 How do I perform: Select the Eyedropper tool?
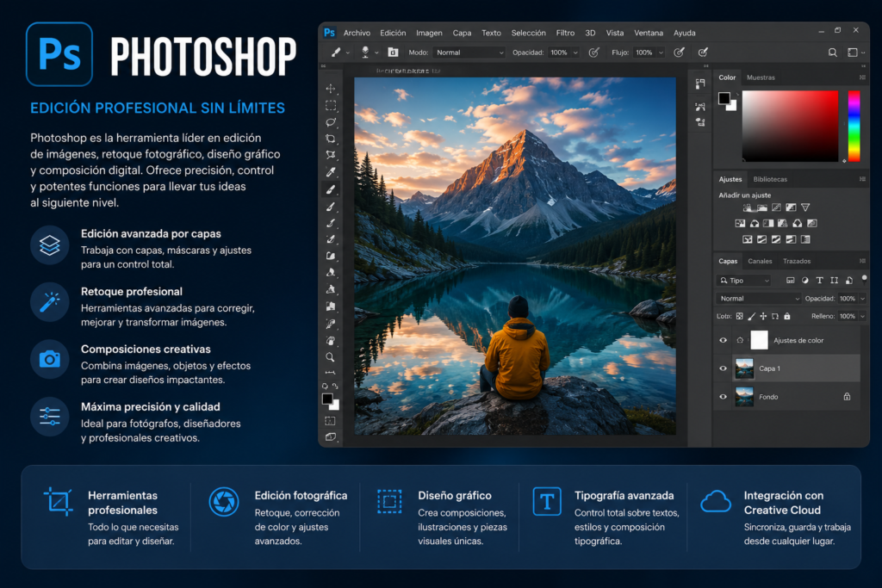(331, 172)
